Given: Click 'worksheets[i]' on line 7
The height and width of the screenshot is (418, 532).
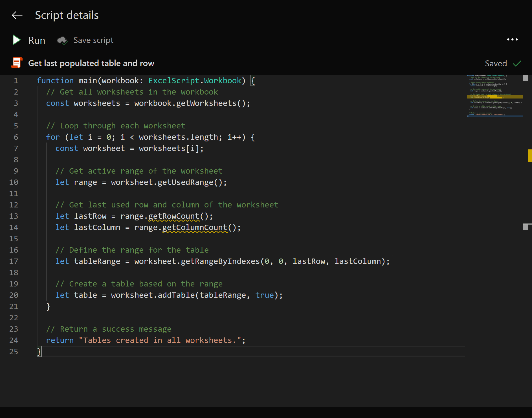Looking at the screenshot, I should 169,148.
